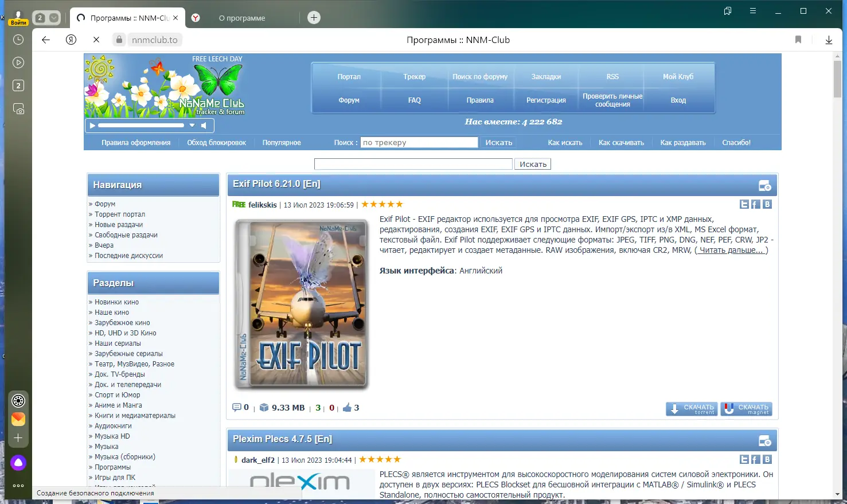Click the Как скачивать link

coord(621,143)
